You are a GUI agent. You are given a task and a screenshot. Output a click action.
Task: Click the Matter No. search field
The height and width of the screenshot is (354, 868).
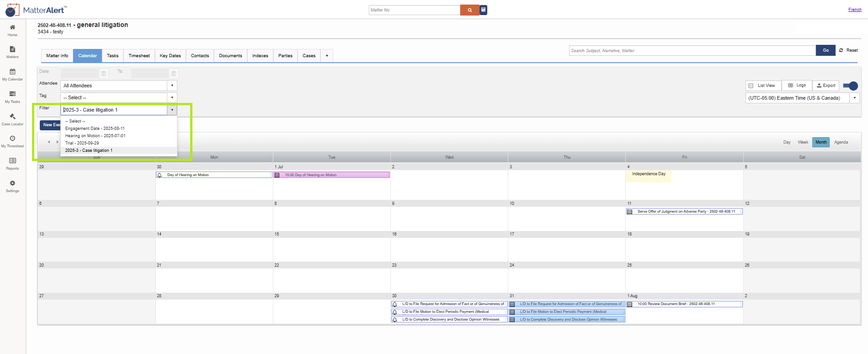pos(415,10)
